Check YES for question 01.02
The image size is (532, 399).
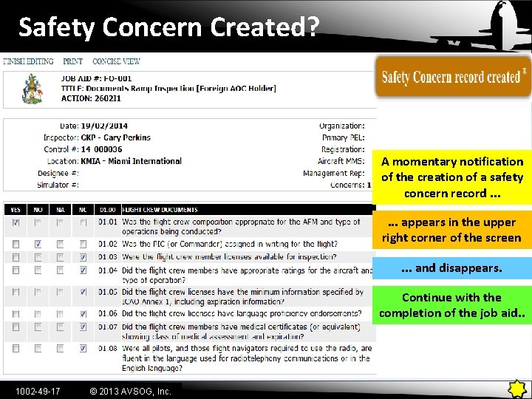click(16, 244)
